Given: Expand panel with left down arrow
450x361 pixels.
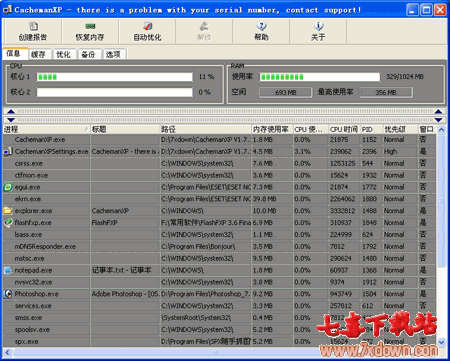Looking at the screenshot, I should 11,120.
